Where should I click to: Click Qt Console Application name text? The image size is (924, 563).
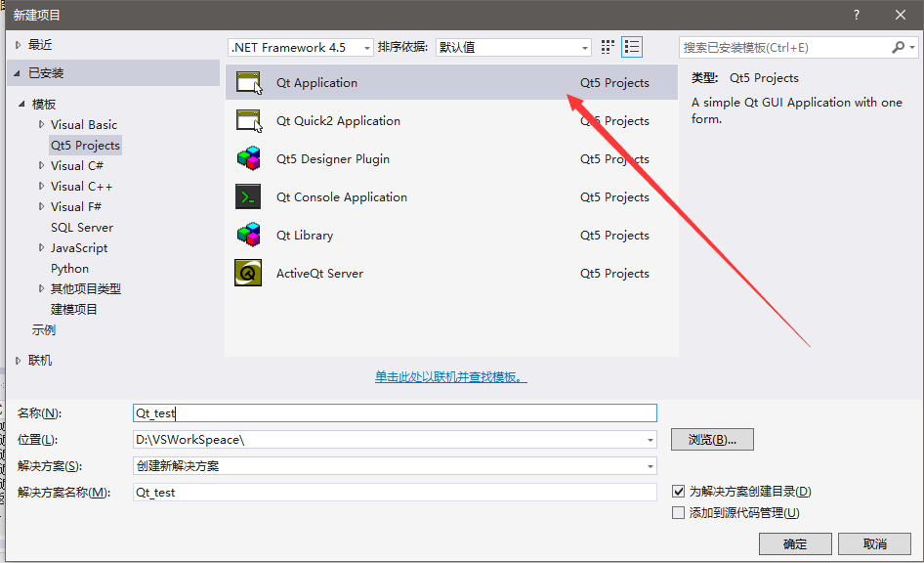(342, 196)
